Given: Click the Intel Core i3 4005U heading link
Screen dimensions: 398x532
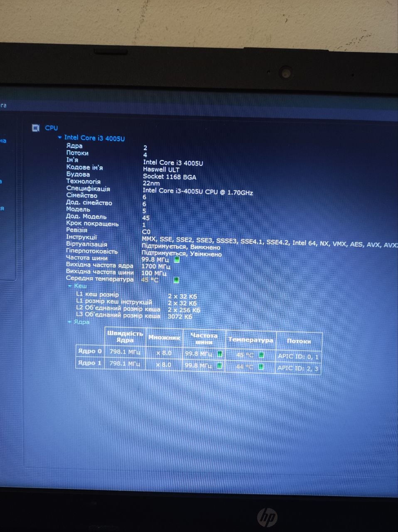Looking at the screenshot, I should tap(94, 138).
